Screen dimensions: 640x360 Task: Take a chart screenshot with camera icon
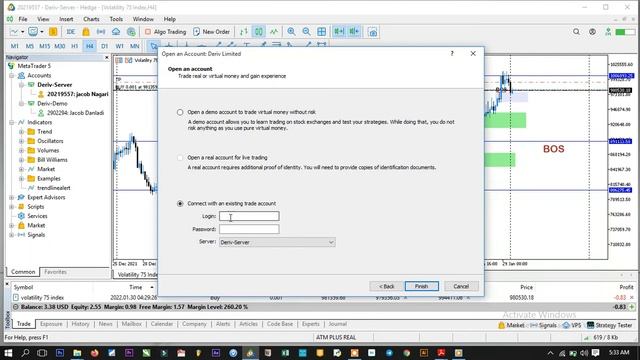[x=373, y=32]
